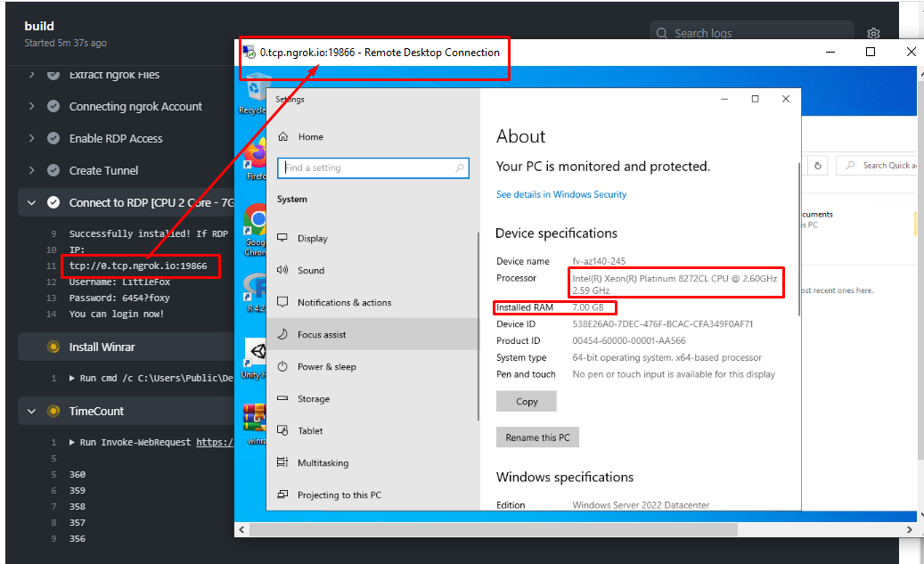Open the https link in the Invoke-WebRequest line
The width and height of the screenshot is (924, 564).
click(x=215, y=442)
